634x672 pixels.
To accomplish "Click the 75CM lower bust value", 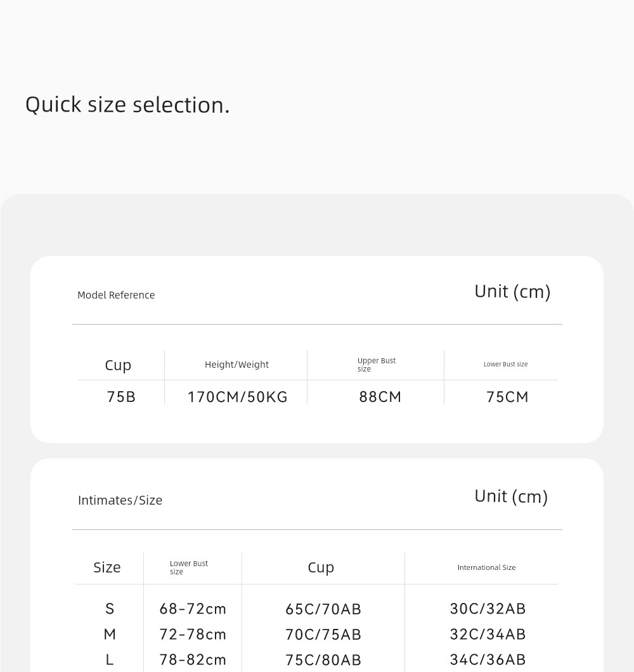I will click(507, 397).
